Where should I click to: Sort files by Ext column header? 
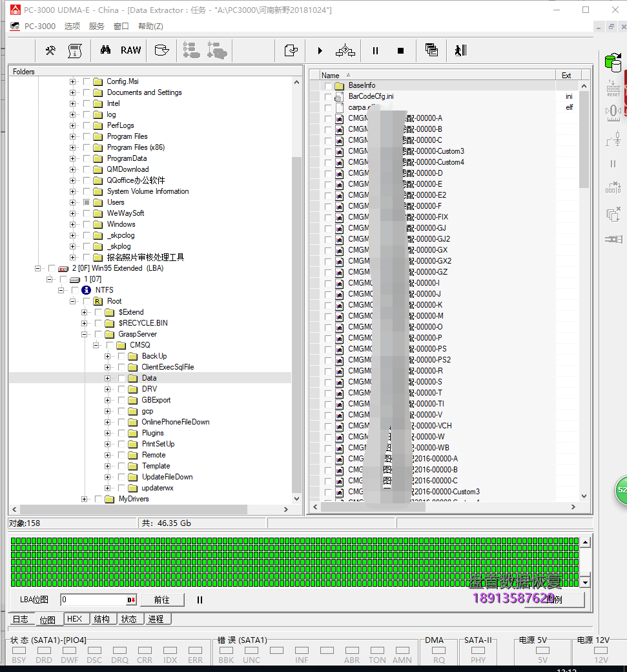tap(569, 76)
